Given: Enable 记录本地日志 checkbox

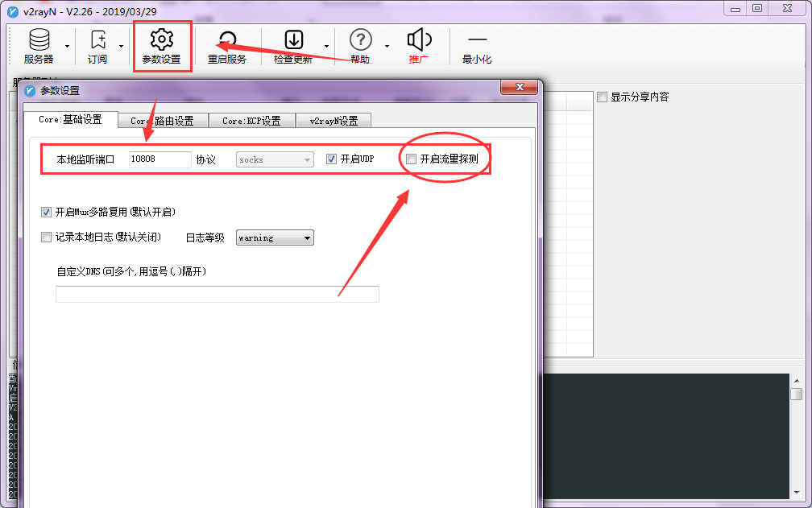Looking at the screenshot, I should pos(46,237).
